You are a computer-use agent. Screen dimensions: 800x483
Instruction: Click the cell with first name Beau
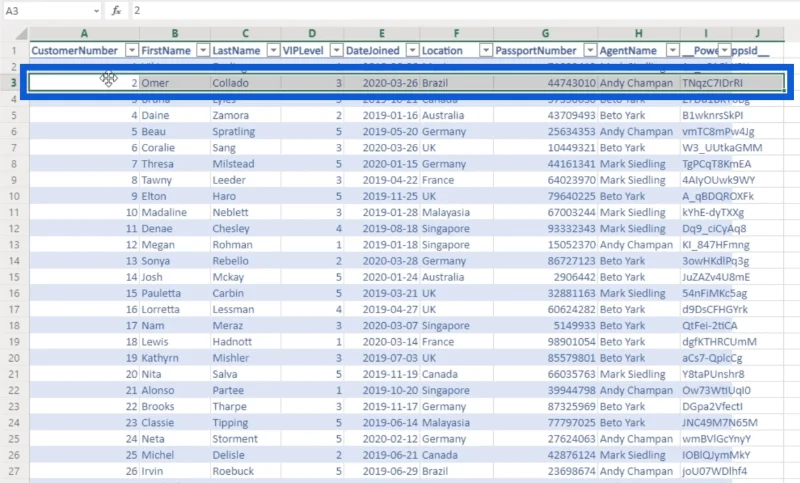(175, 132)
